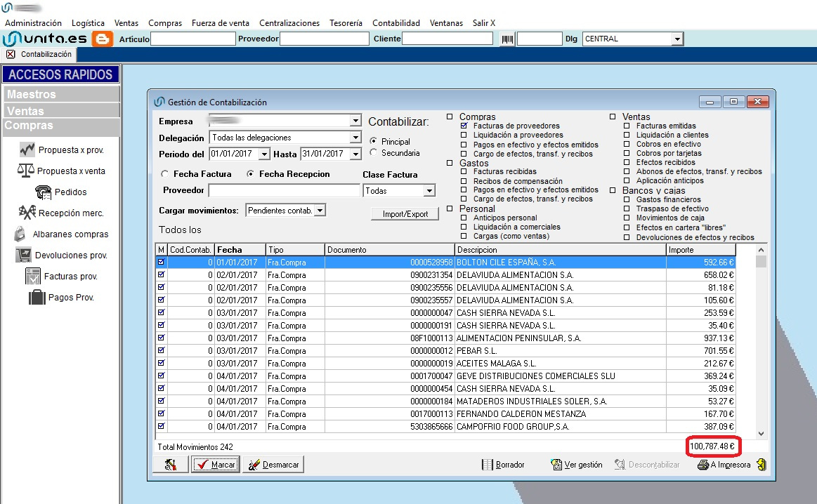Check Liquidación a proveedores
Image resolution: width=817 pixels, height=504 pixels.
coord(464,135)
